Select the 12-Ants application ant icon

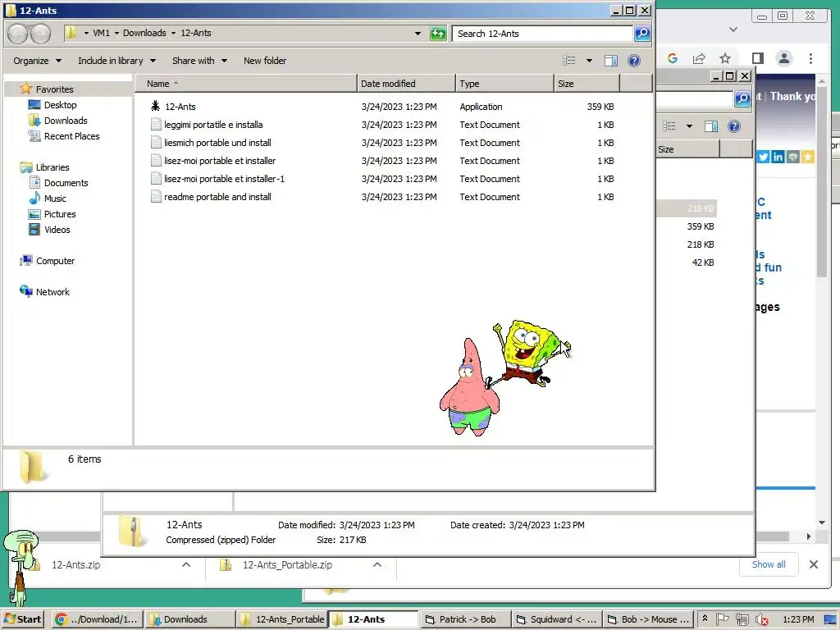point(155,106)
